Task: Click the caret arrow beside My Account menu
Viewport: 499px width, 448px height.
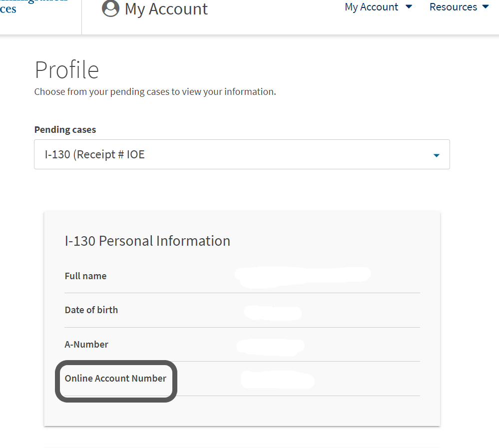Action: coord(409,7)
